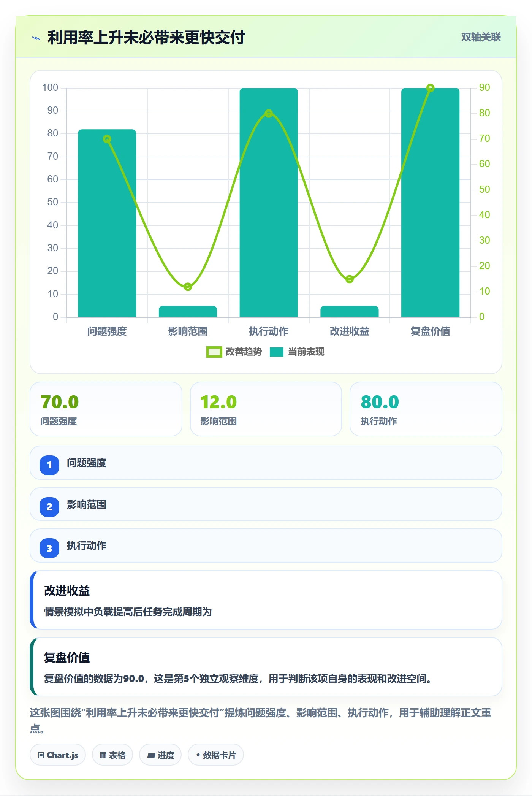Viewport: 532px width, 796px height.
Task: Select the 问题强度 list row
Action: (x=266, y=463)
